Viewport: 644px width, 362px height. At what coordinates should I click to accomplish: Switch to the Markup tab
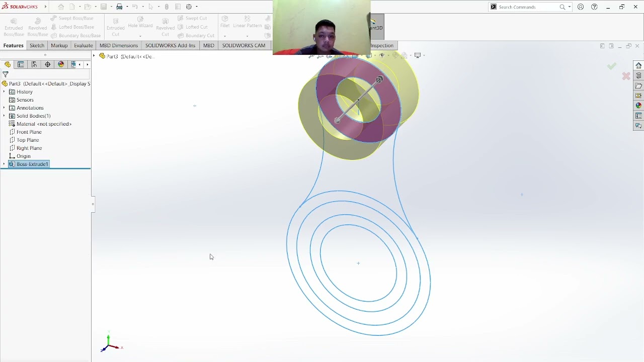tap(59, 45)
